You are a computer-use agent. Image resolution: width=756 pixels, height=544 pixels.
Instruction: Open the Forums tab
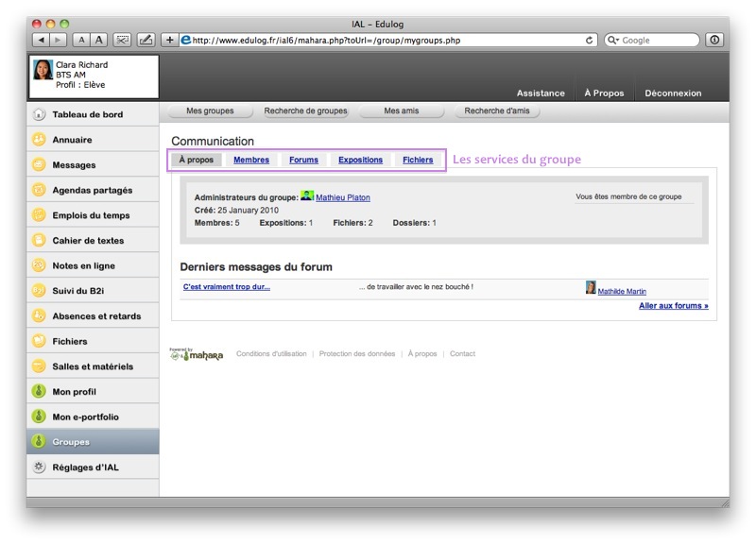303,161
